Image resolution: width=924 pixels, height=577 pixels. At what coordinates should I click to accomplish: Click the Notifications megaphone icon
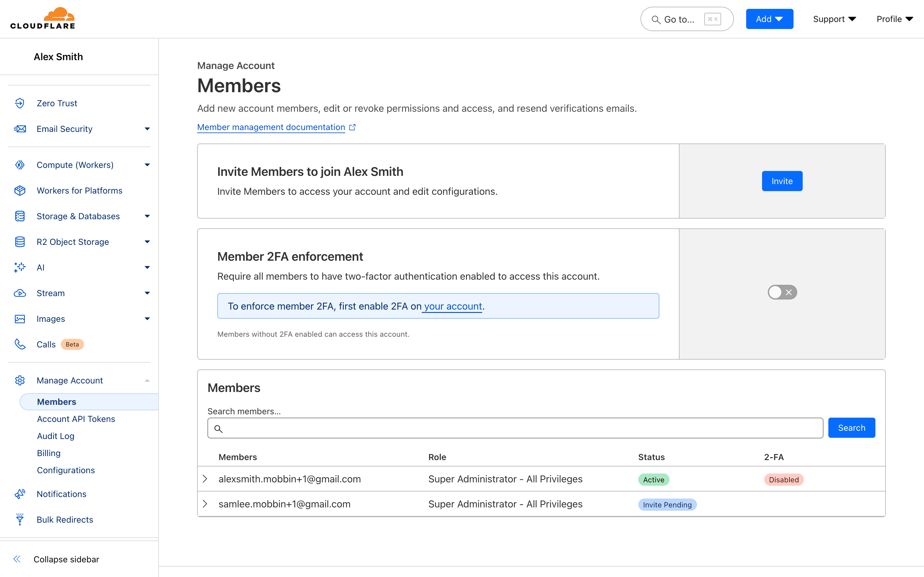click(20, 494)
